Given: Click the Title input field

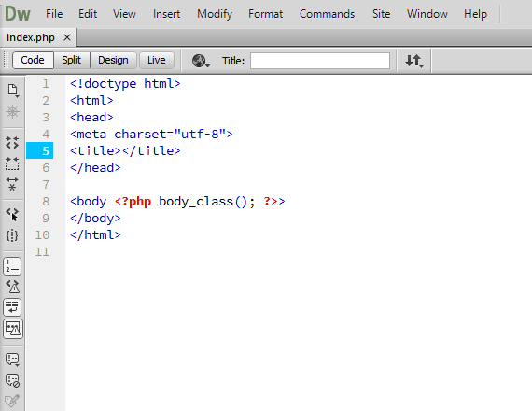Looking at the screenshot, I should point(320,61).
